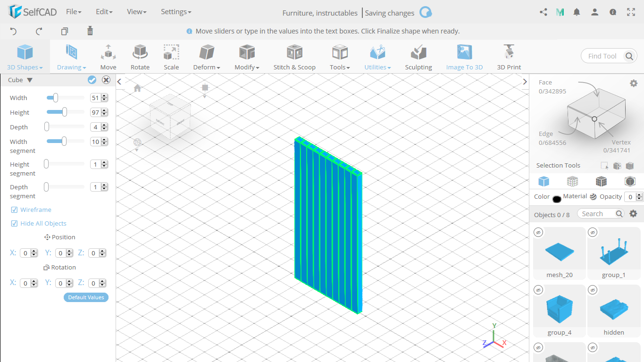Select the group_4 object thumbnail
This screenshot has height=362, width=644.
point(560,311)
